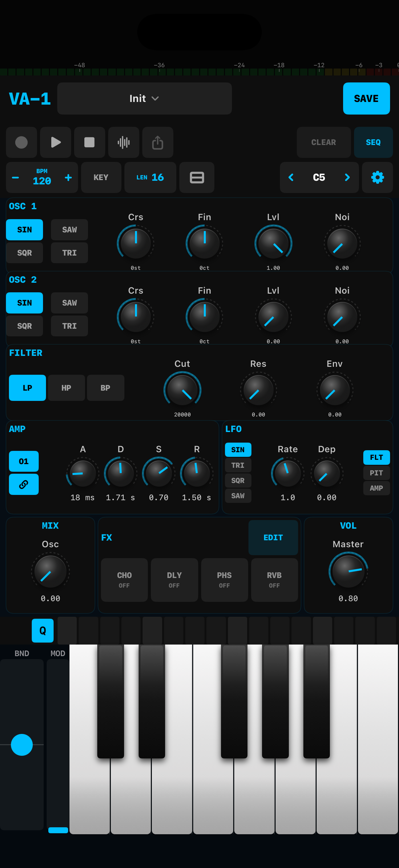Click the OSC 1 Crs knob
Viewport: 399px width, 868px height.
pyautogui.click(x=136, y=243)
